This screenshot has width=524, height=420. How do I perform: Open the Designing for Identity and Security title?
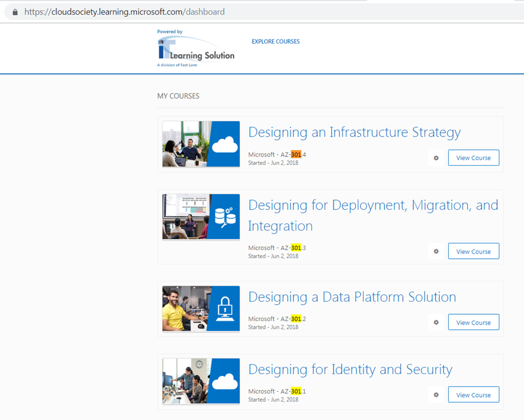click(350, 369)
